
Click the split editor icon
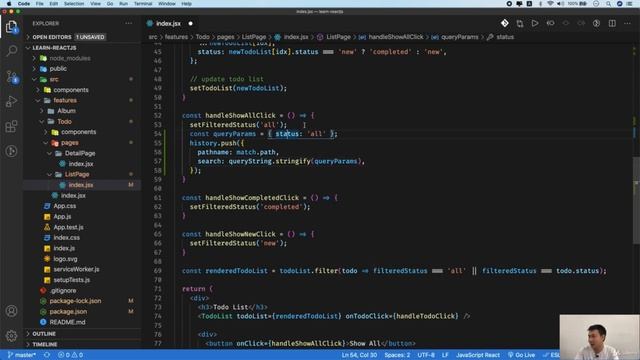(x=612, y=24)
